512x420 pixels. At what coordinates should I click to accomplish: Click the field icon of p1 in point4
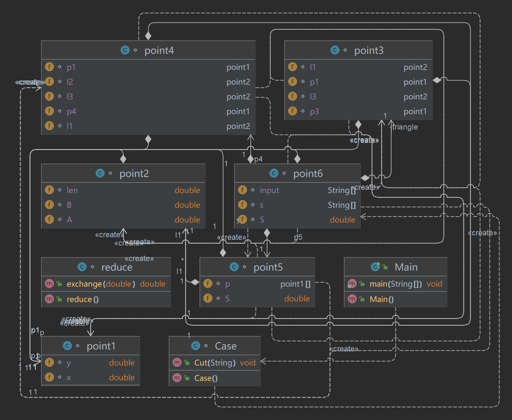(x=49, y=67)
